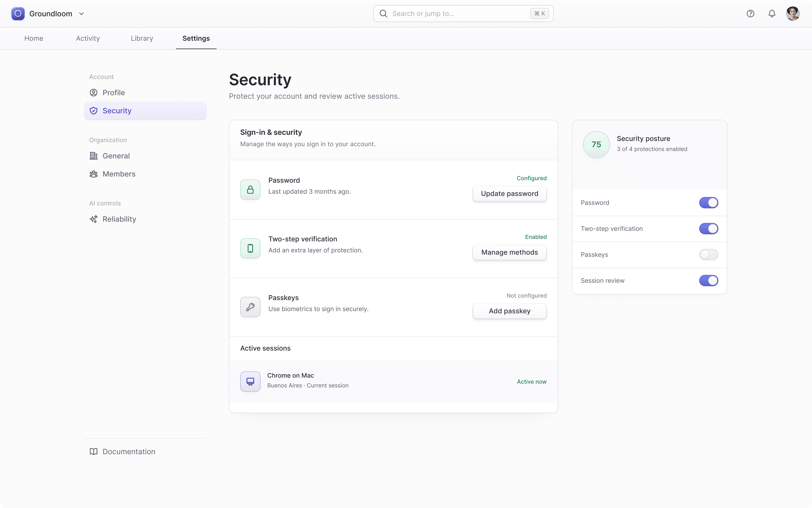The height and width of the screenshot is (508, 812).
Task: Open the notifications bell icon
Action: coord(772,13)
